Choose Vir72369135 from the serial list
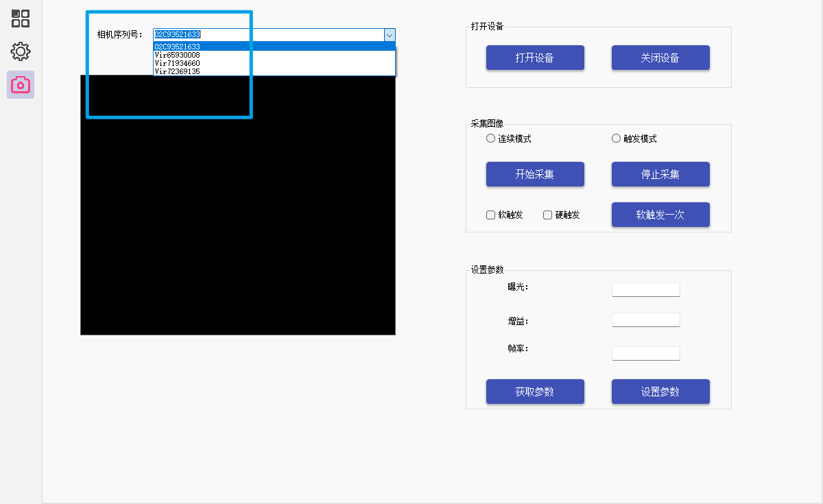 (274, 71)
